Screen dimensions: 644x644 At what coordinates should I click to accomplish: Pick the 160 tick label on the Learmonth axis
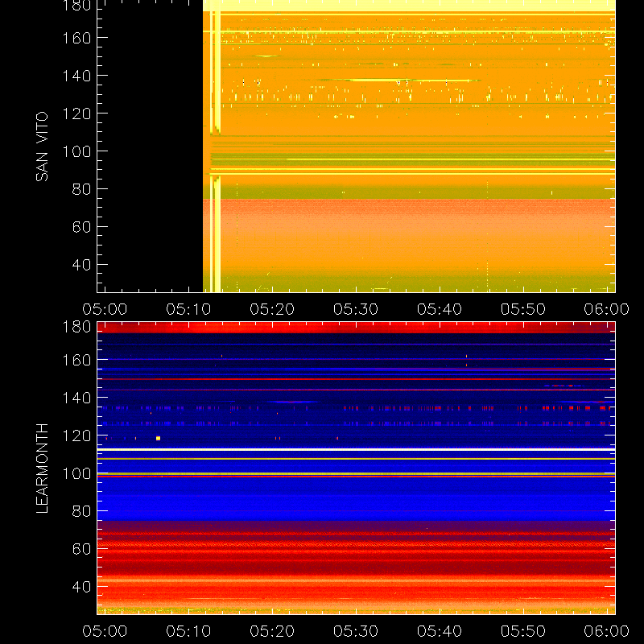point(76,360)
